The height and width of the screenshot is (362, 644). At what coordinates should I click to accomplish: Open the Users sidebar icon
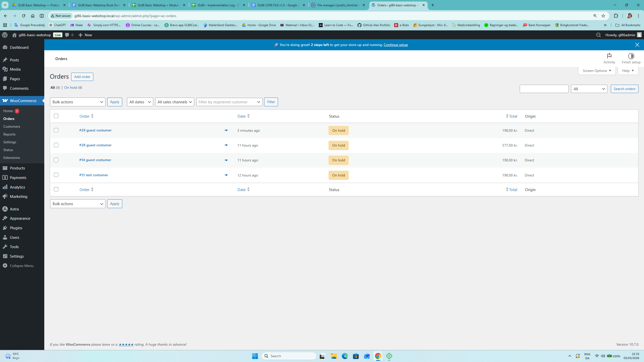click(5, 237)
